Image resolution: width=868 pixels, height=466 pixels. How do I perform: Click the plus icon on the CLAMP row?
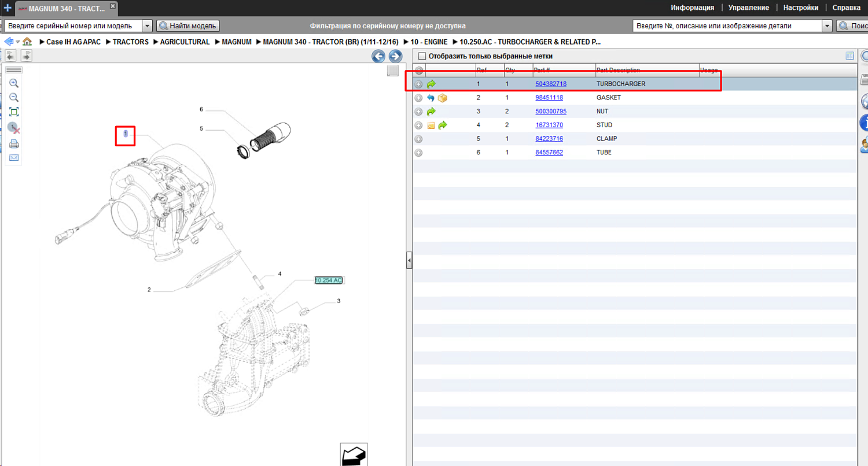(418, 139)
